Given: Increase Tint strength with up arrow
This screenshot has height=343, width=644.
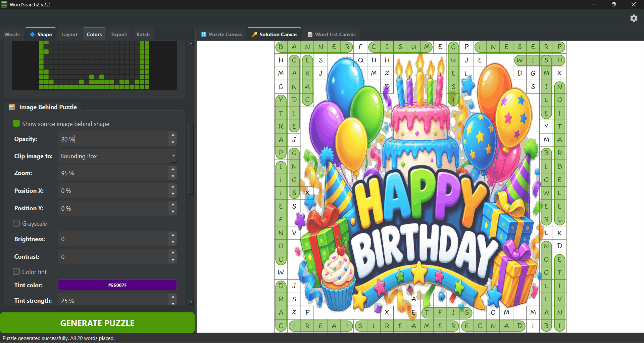Looking at the screenshot, I should tap(173, 297).
